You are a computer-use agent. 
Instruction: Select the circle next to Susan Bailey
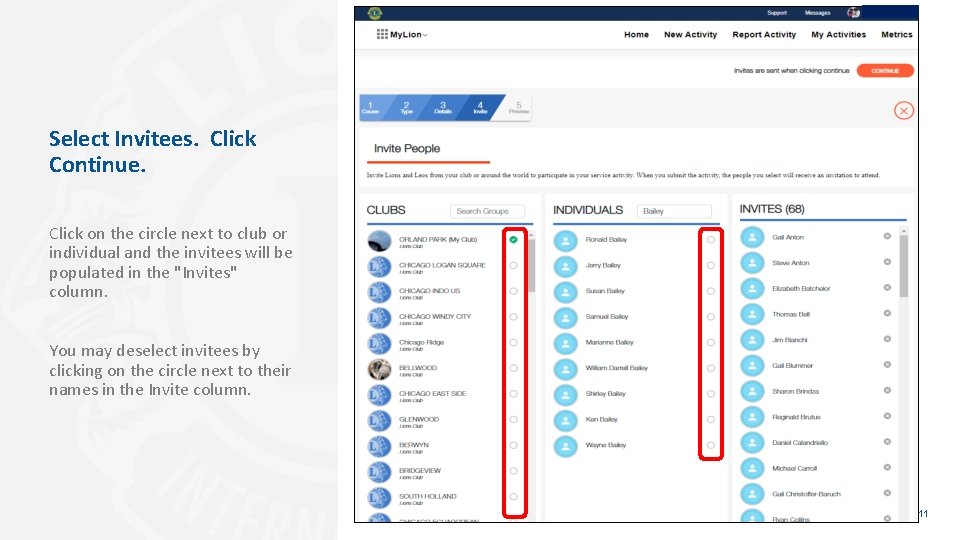click(710, 291)
